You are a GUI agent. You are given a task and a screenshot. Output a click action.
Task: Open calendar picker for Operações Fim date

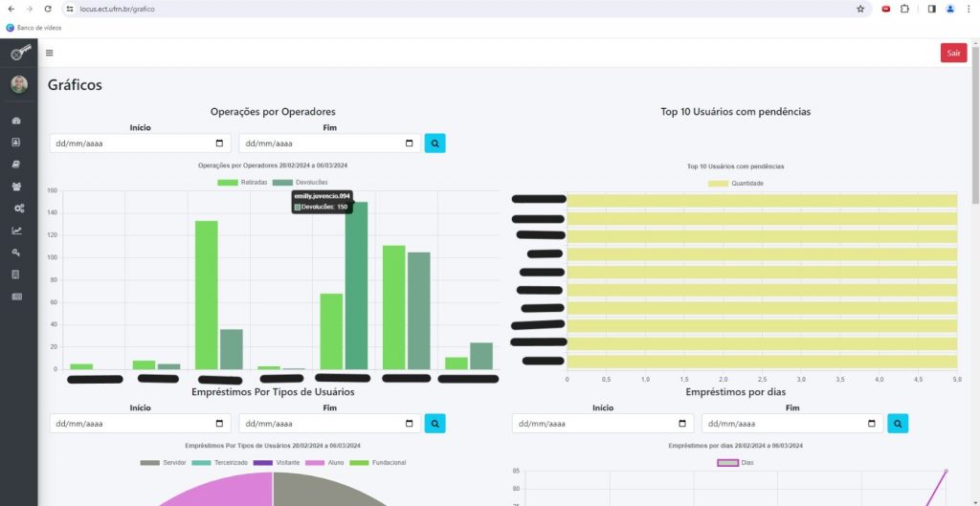point(409,143)
